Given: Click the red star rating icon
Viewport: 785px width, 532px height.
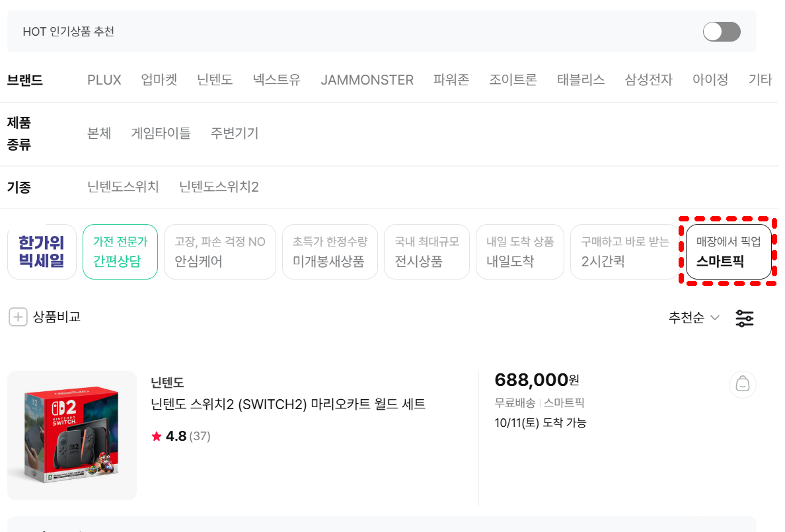Looking at the screenshot, I should [x=157, y=436].
